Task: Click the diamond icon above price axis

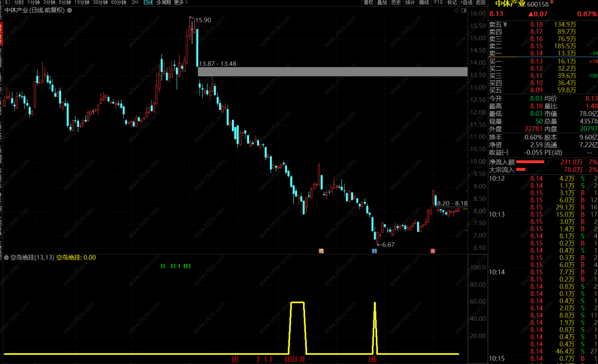Action: pos(456,10)
